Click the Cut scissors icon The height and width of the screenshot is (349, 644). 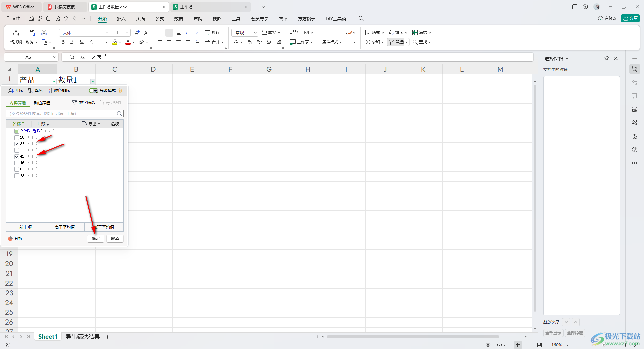click(44, 33)
